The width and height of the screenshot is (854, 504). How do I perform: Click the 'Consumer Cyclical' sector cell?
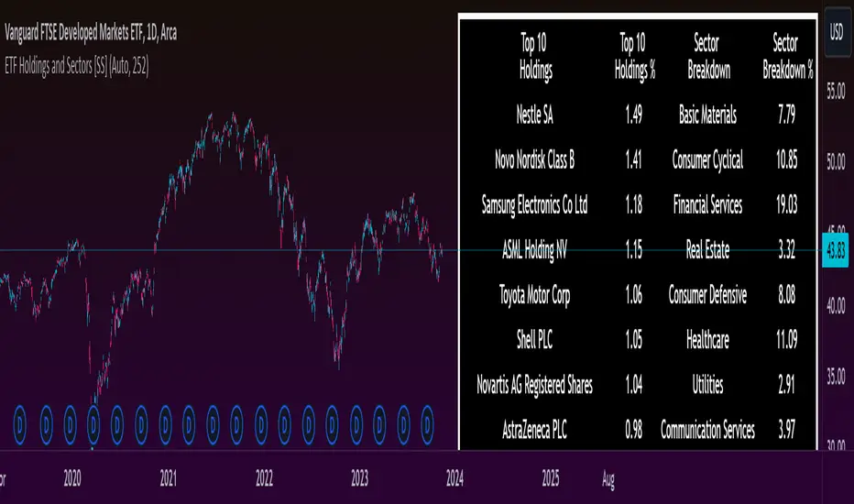pos(707,160)
